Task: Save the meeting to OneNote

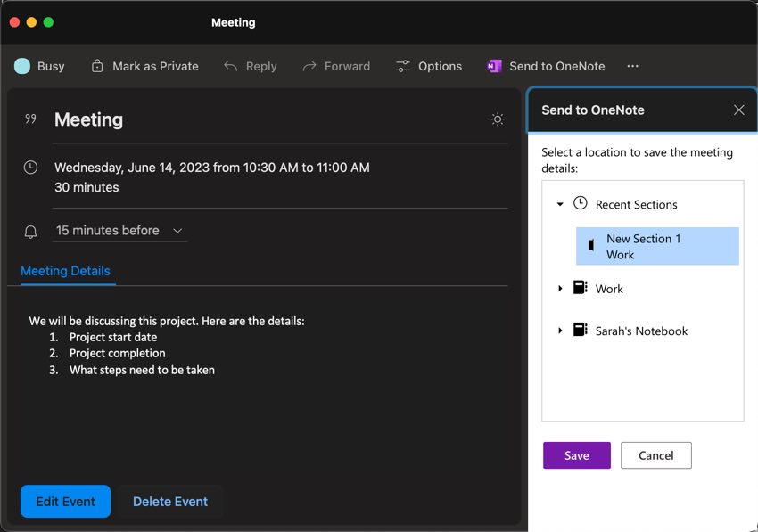Action: pos(576,455)
